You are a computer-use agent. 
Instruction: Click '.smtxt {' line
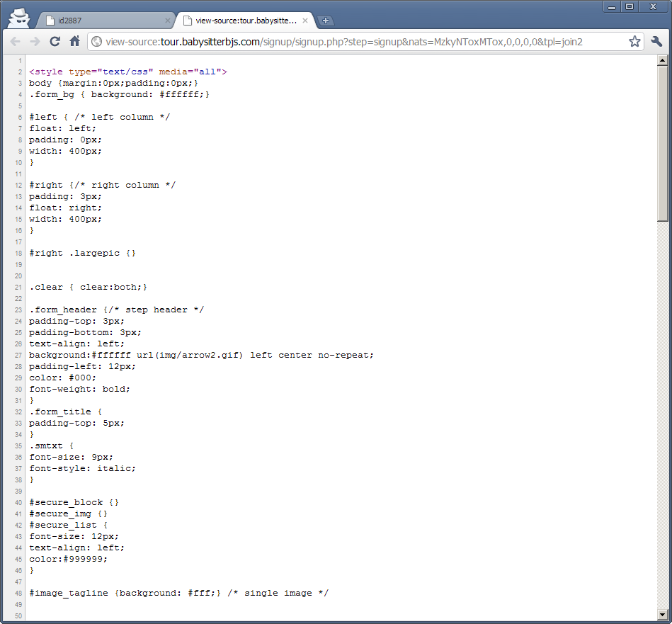tap(51, 446)
